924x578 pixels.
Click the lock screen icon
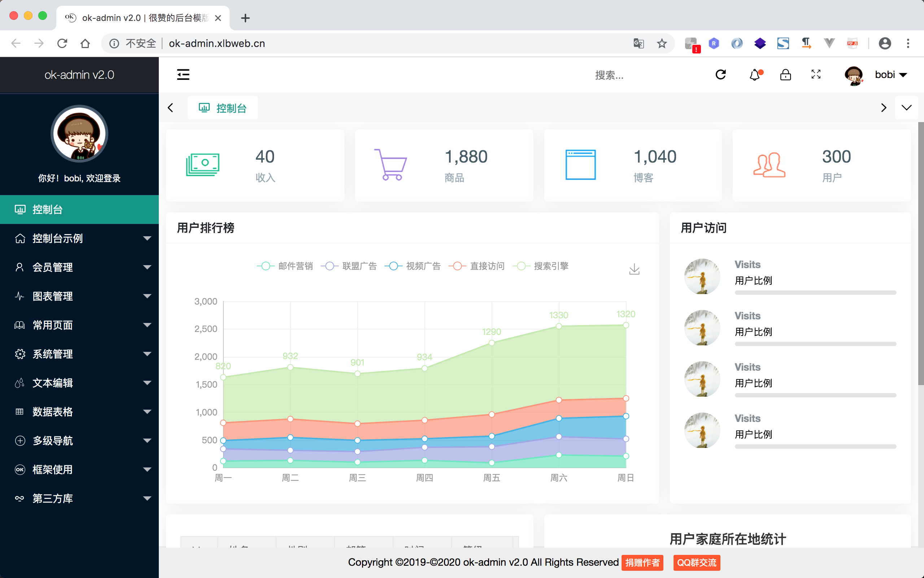coord(785,74)
